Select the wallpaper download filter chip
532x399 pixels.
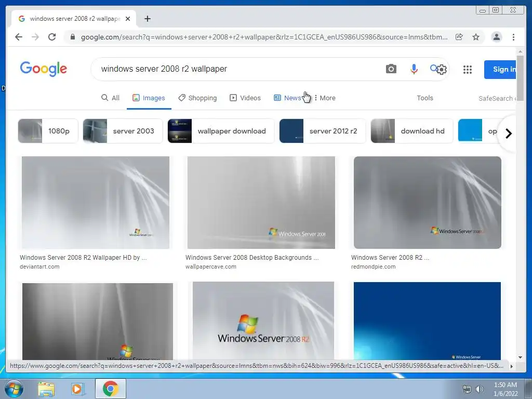221,131
